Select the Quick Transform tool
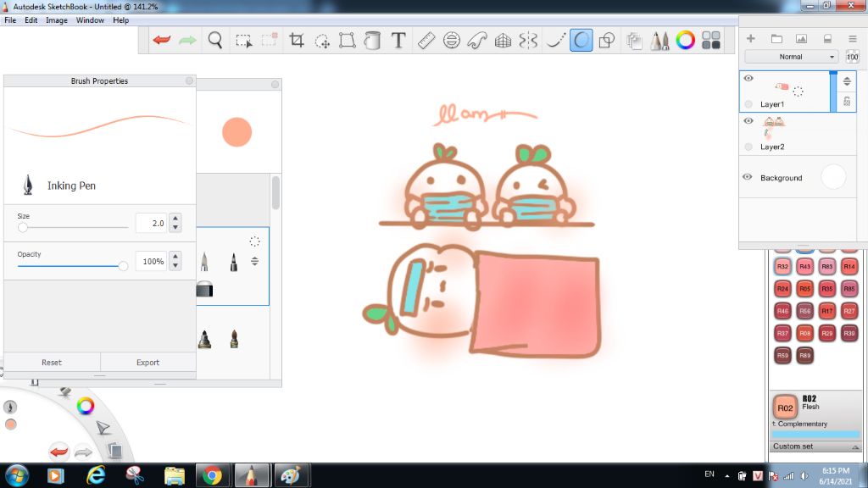The image size is (868, 488). click(x=322, y=41)
